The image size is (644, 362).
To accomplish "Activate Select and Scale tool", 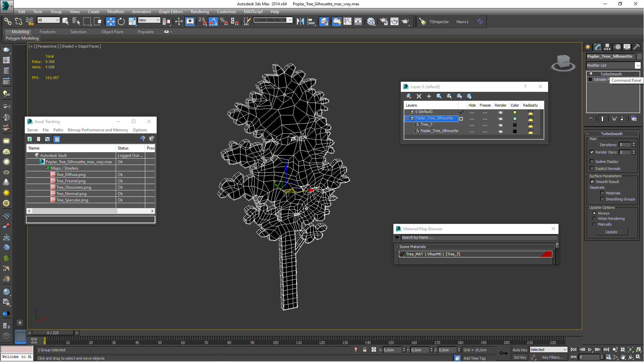I will (x=132, y=21).
